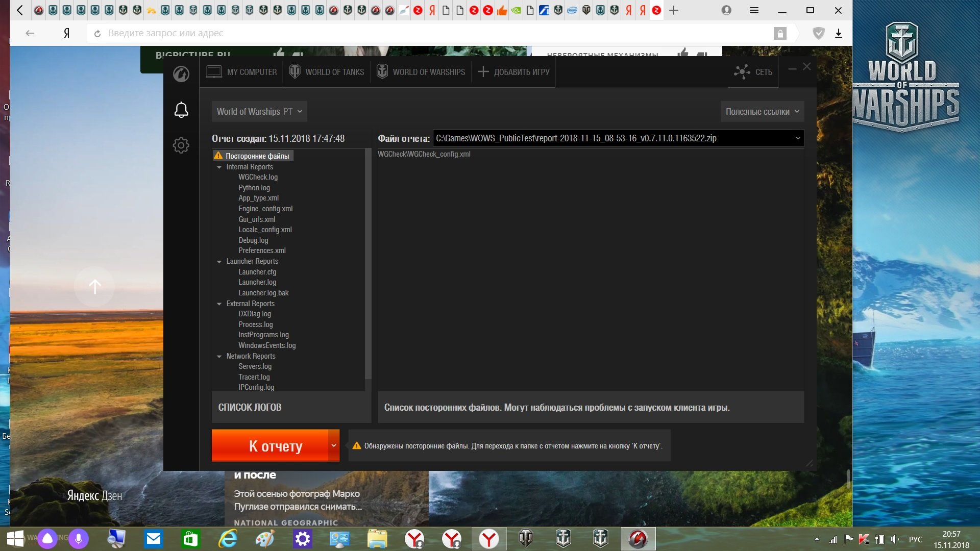Viewport: 980px width, 551px height.
Task: Click the lock icon in the address bar
Action: [x=780, y=34]
